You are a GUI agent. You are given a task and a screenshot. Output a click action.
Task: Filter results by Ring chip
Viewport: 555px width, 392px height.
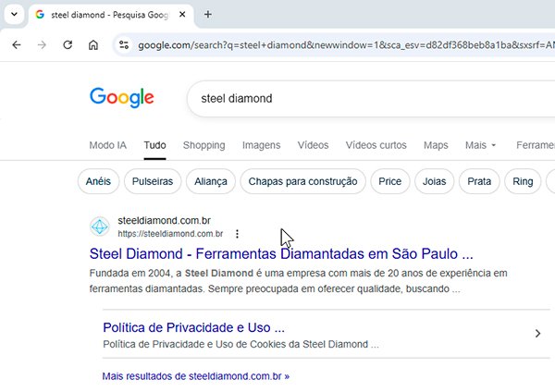pos(523,181)
